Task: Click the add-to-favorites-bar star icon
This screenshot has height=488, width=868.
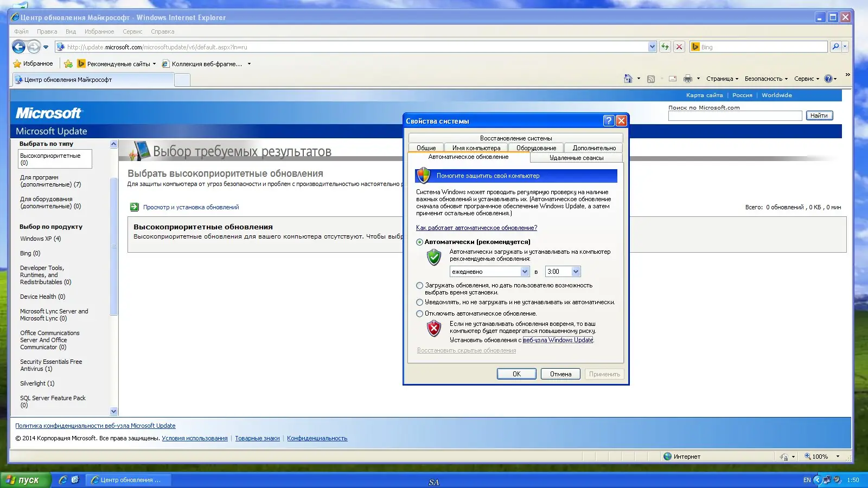Action: 68,64
